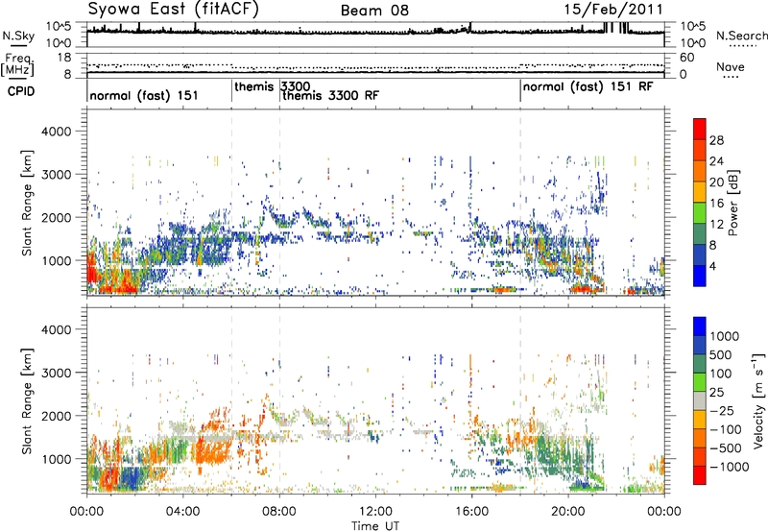Click the 'Nave' legend label
768x532 pixels.
click(x=731, y=67)
